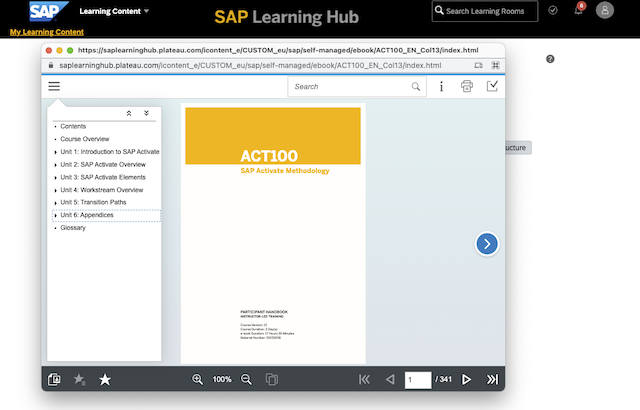640x410 pixels.
Task: Click the 100% zoom level
Action: (222, 379)
